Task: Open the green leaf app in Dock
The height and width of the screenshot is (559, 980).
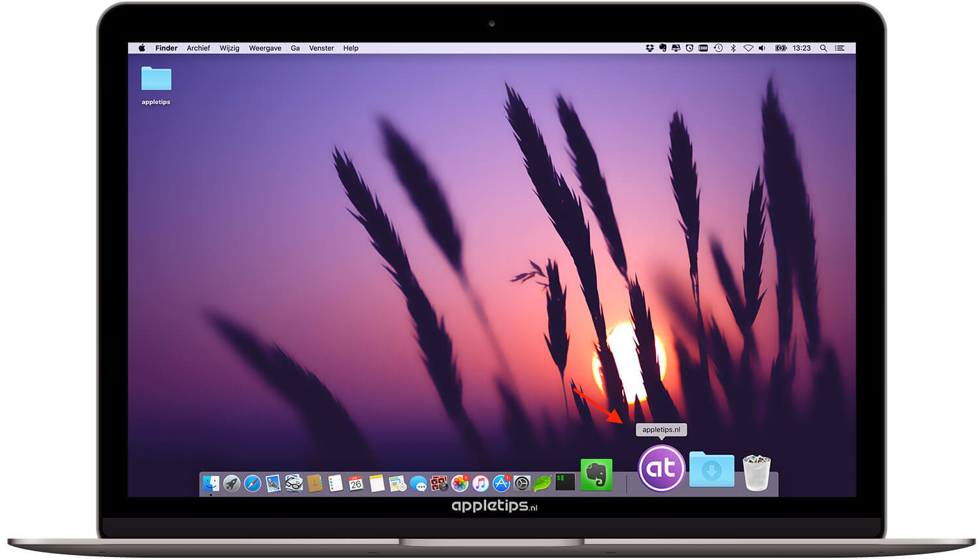Action: click(543, 483)
